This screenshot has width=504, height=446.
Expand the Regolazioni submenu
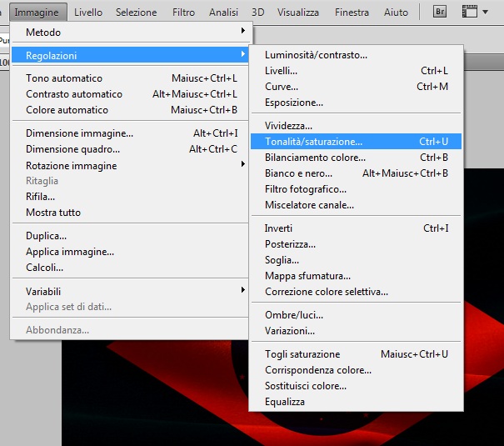pyautogui.click(x=130, y=55)
